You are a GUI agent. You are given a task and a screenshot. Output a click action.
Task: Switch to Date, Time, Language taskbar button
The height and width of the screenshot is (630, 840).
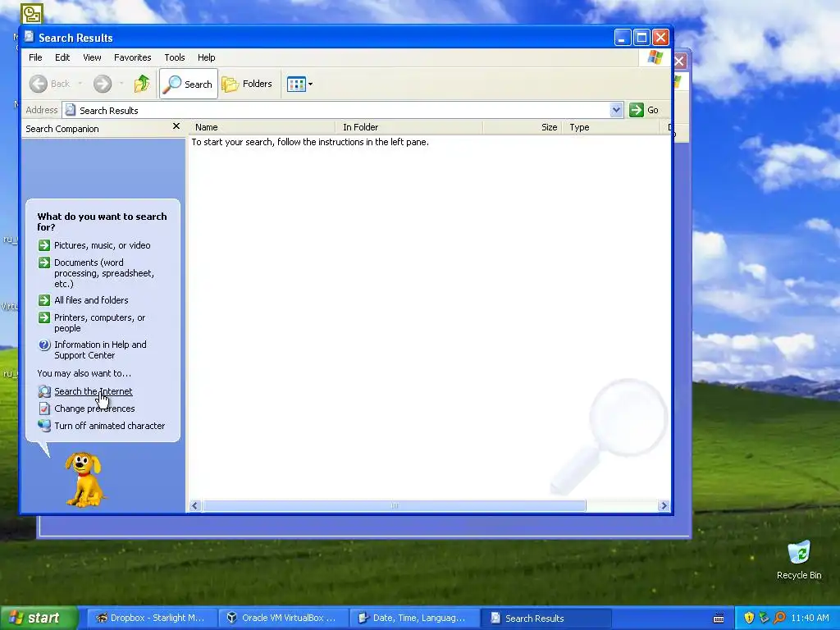414,618
